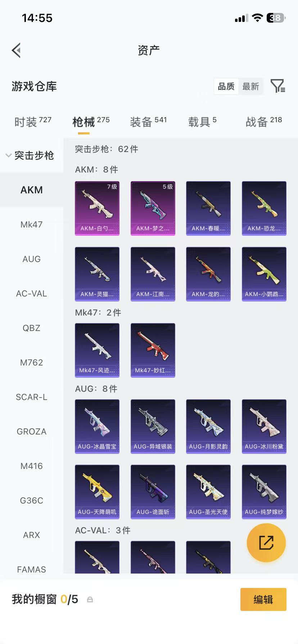Select the Mk47-妙红 red weapon skin

tap(153, 350)
